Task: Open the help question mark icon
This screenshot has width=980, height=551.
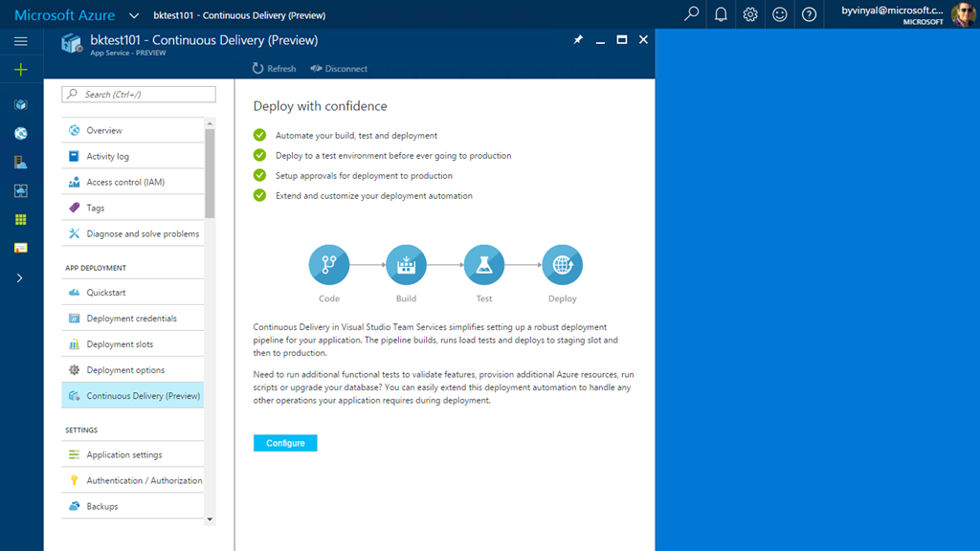Action: [x=809, y=14]
